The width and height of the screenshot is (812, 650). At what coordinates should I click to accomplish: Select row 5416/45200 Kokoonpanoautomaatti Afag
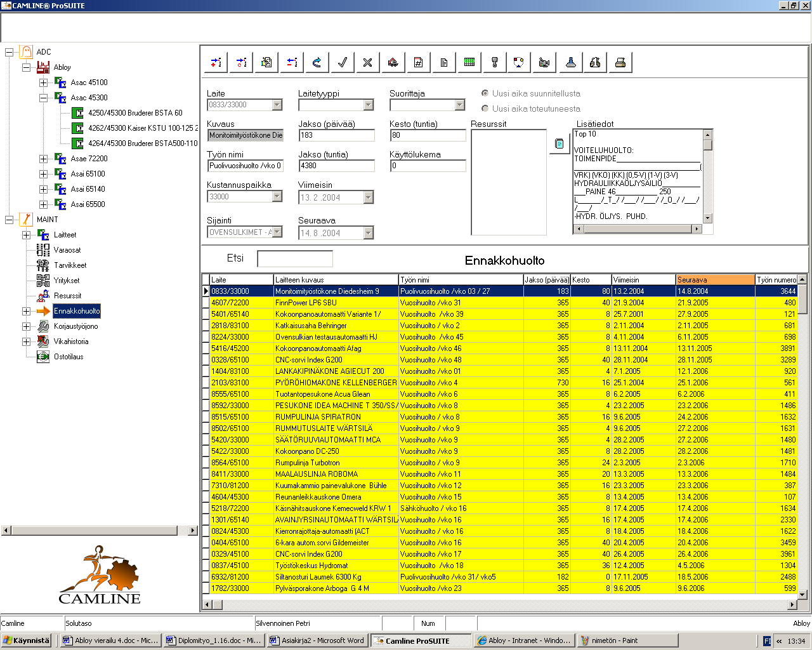pos(504,348)
